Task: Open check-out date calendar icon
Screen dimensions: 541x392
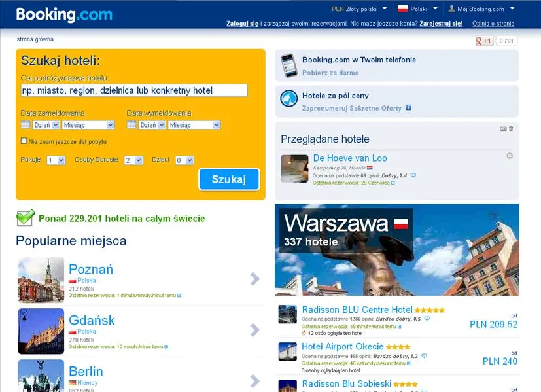Action: click(131, 125)
